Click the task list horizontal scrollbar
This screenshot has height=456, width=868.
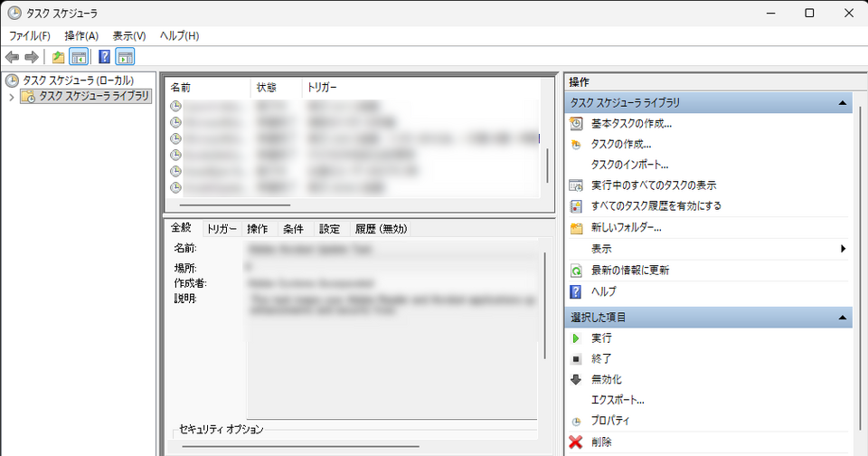235,205
